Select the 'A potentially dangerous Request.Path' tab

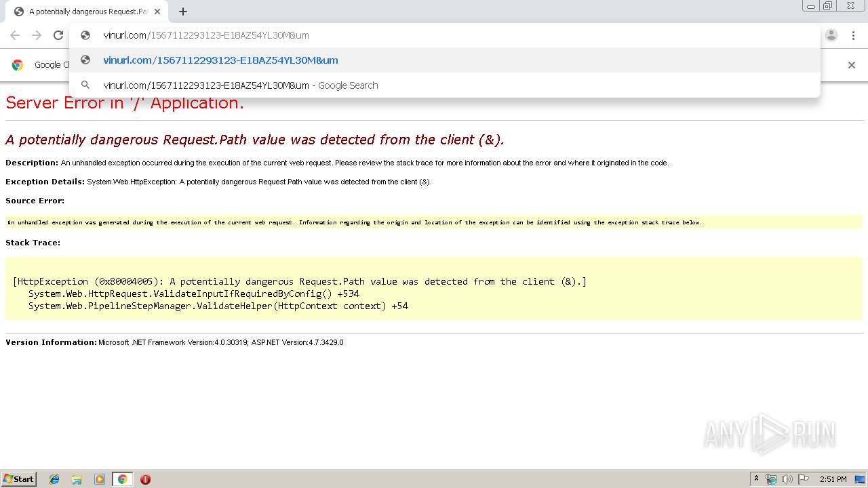88,12
